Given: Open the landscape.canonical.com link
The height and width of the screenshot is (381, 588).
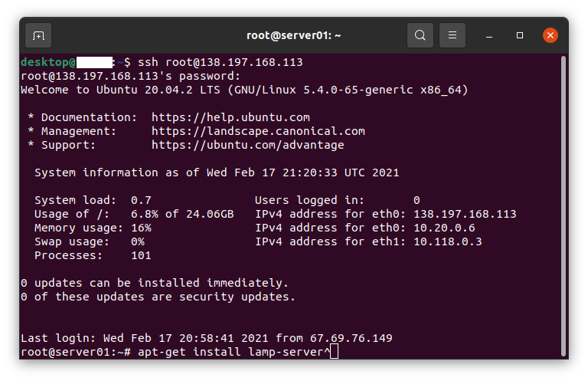Looking at the screenshot, I should tap(258, 131).
